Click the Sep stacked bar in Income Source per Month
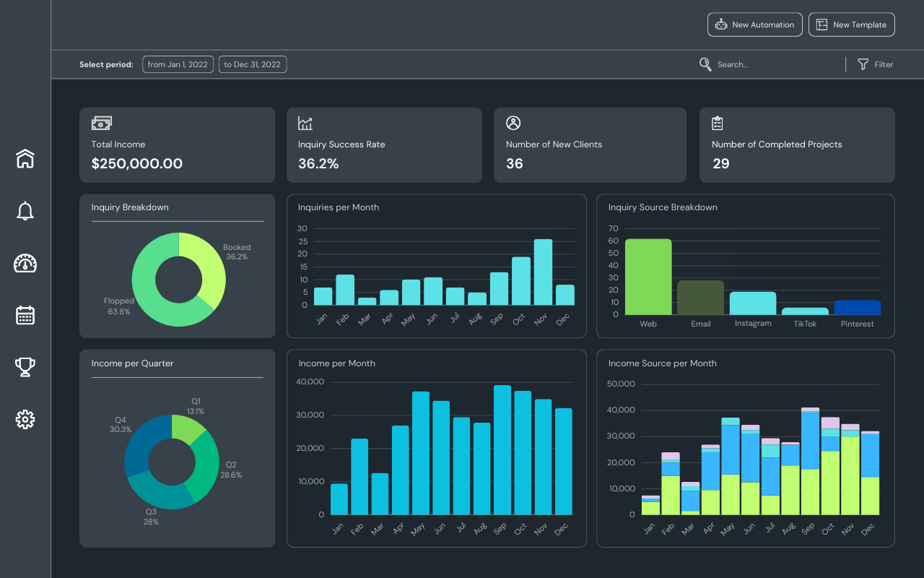Viewport: 924px width, 578px height. point(811,462)
